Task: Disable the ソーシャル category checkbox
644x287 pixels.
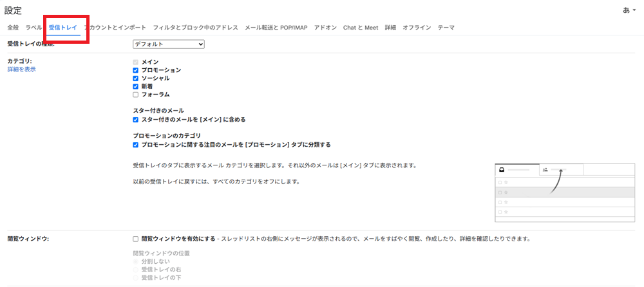Action: point(136,79)
